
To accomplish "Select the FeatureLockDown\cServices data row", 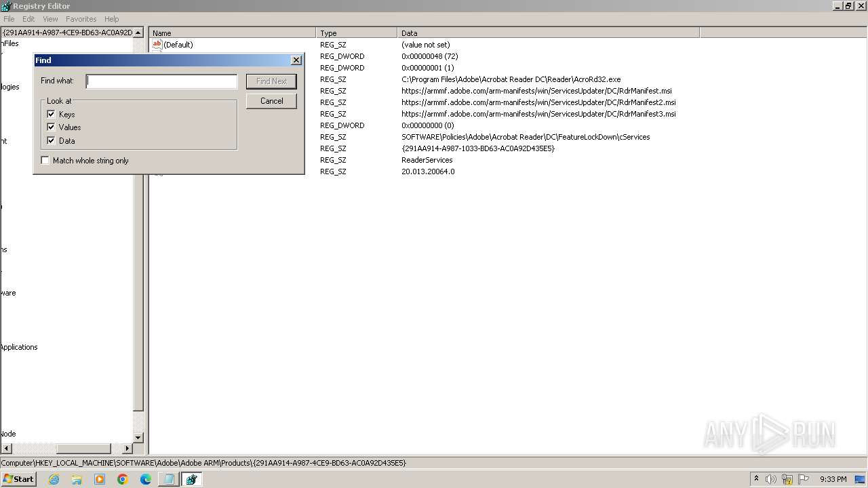I will [x=526, y=137].
